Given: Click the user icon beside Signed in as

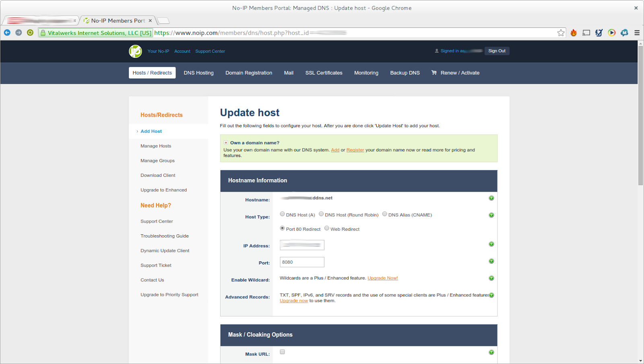Looking at the screenshot, I should click(x=437, y=51).
